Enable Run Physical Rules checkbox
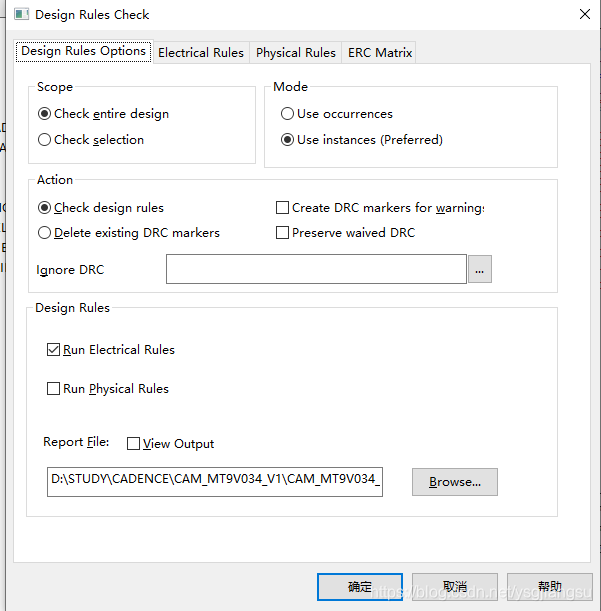 click(x=54, y=389)
